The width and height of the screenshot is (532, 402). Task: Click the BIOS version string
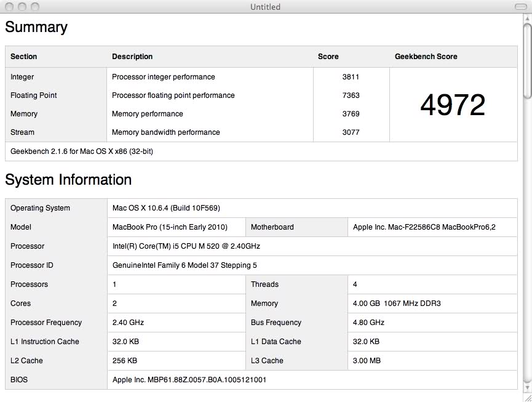[189, 380]
